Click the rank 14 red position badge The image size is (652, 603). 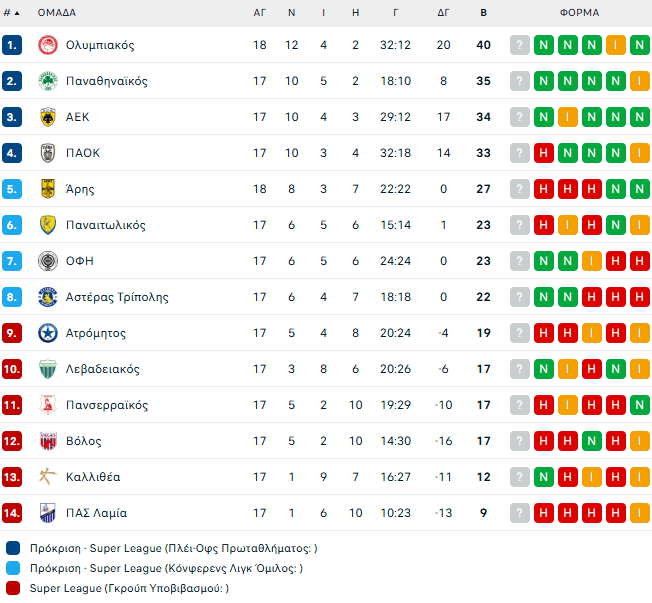12,513
